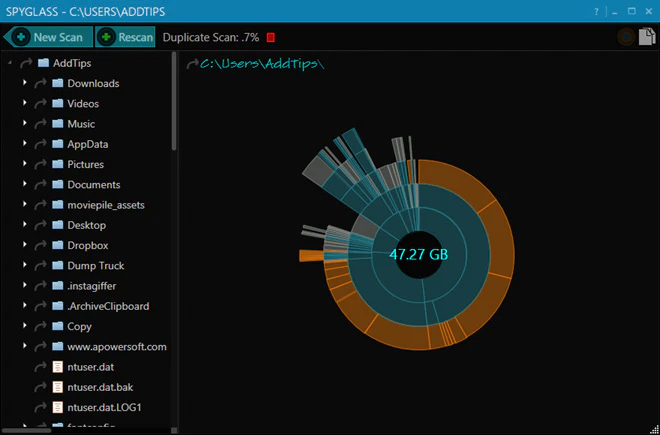This screenshot has height=435, width=660.
Task: Click the 47.27 GB center of the chart
Action: [419, 254]
